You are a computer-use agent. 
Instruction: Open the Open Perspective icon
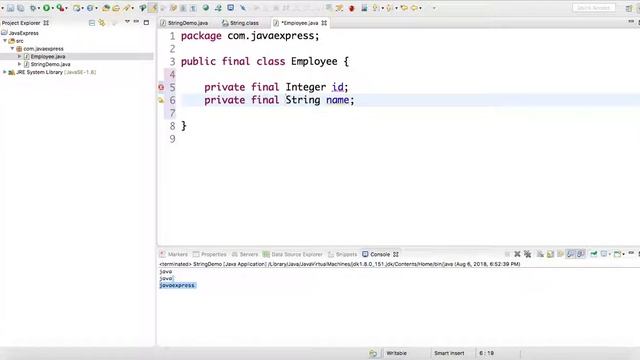[x=629, y=8]
